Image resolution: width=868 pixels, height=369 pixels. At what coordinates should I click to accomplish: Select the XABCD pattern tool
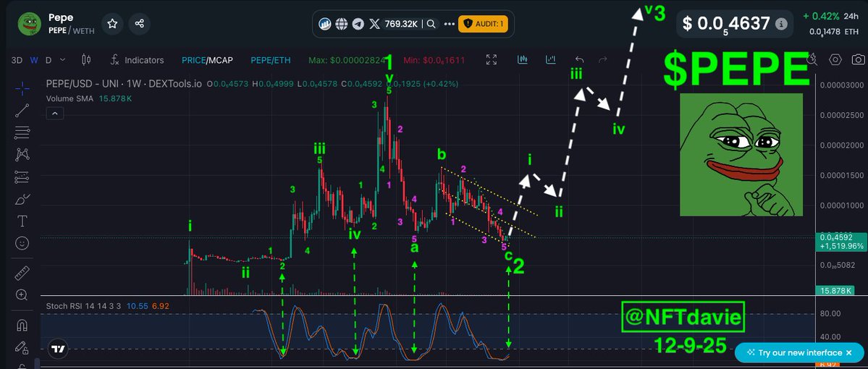click(22, 154)
